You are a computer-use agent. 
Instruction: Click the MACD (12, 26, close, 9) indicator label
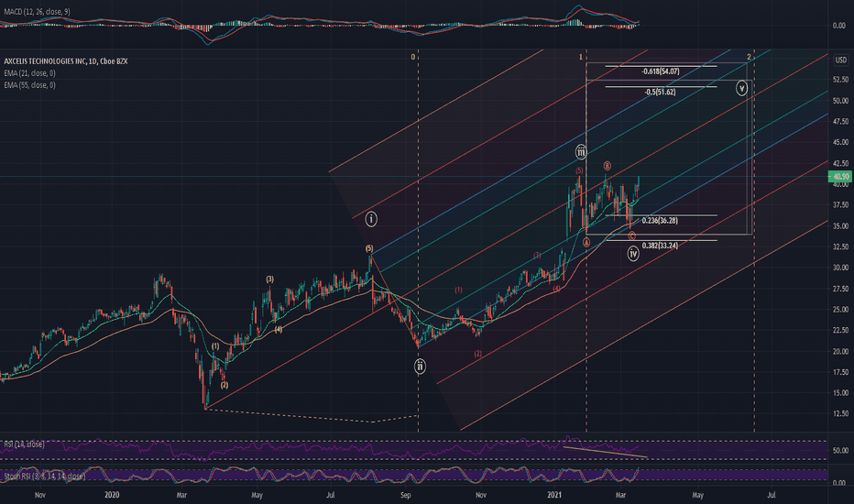(x=37, y=11)
